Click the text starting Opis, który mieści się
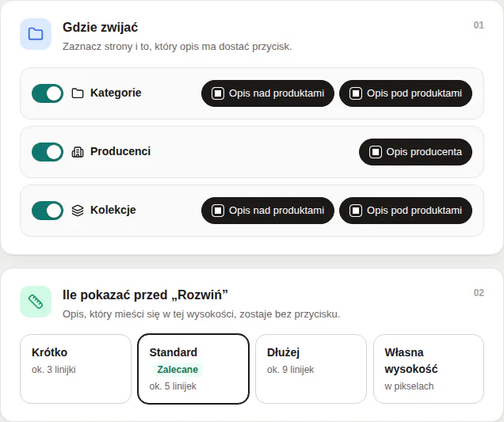 [201, 314]
